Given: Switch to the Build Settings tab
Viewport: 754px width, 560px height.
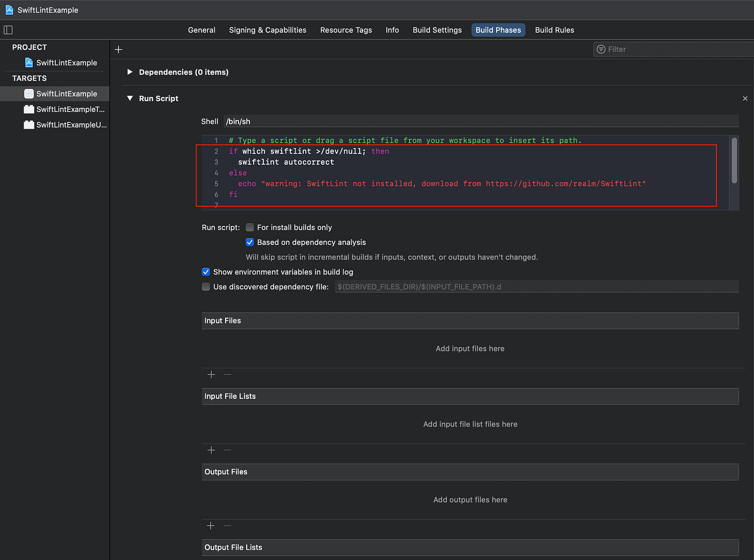Looking at the screenshot, I should (437, 30).
